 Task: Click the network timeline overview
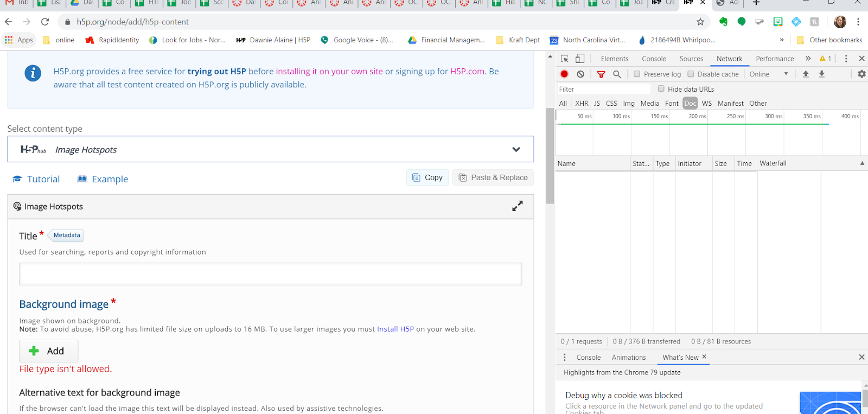click(711, 133)
